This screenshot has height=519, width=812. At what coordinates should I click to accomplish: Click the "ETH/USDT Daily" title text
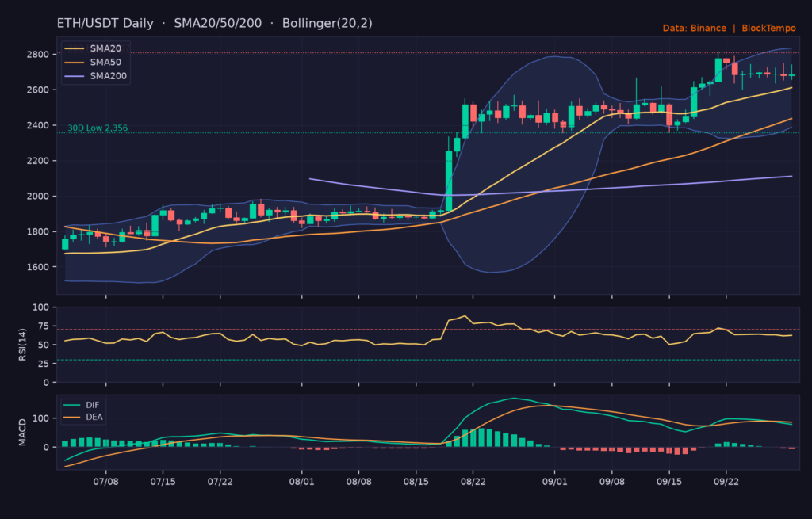coord(105,23)
